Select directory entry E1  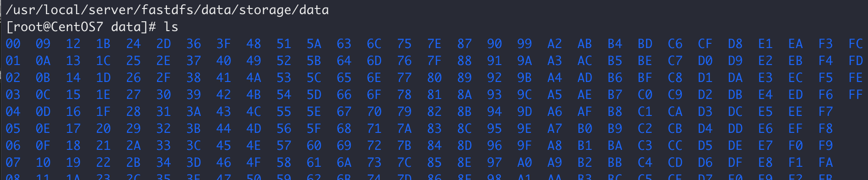click(x=765, y=44)
